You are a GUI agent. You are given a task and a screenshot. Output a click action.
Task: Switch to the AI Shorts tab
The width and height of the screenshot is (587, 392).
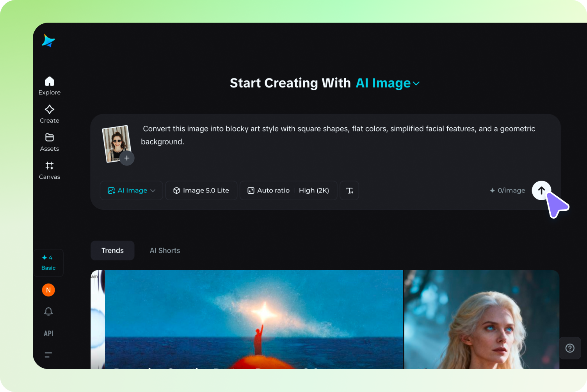coord(165,250)
